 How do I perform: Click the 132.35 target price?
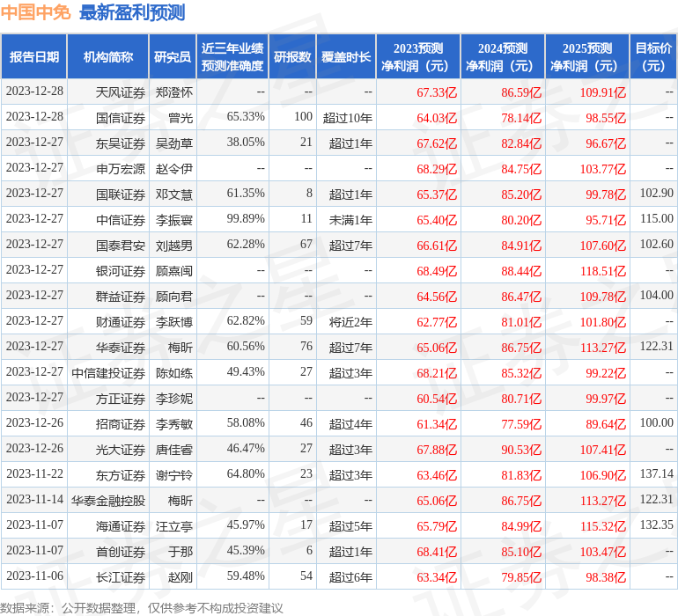656,524
